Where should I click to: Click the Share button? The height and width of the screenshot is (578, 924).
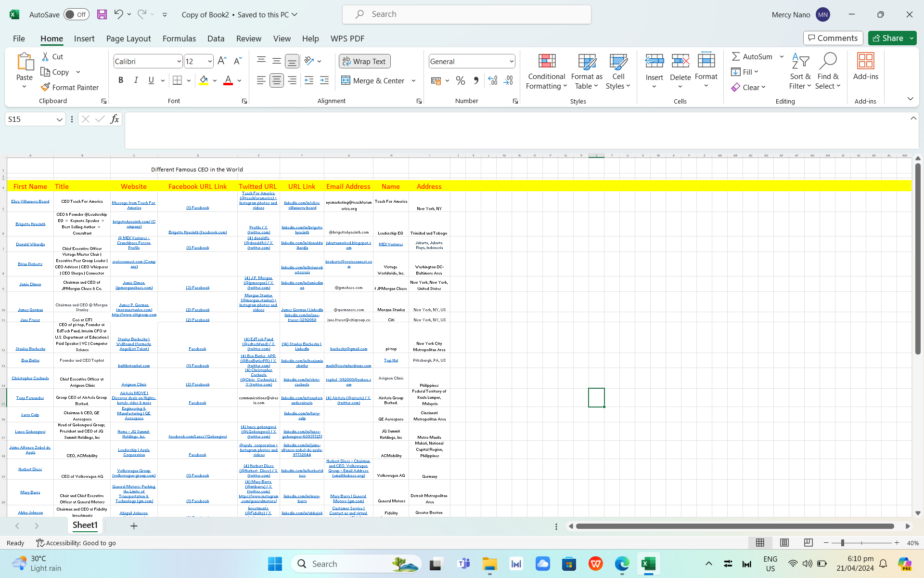(888, 38)
